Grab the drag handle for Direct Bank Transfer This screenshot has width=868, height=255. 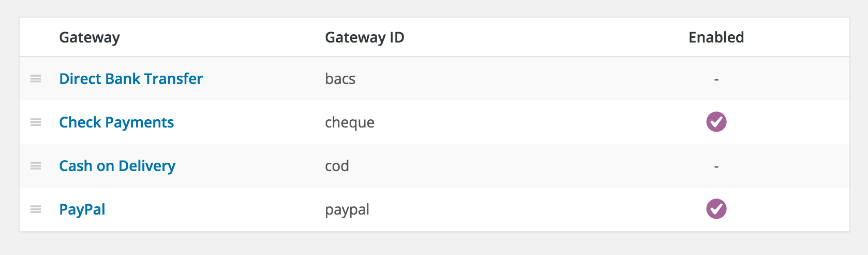tap(36, 79)
